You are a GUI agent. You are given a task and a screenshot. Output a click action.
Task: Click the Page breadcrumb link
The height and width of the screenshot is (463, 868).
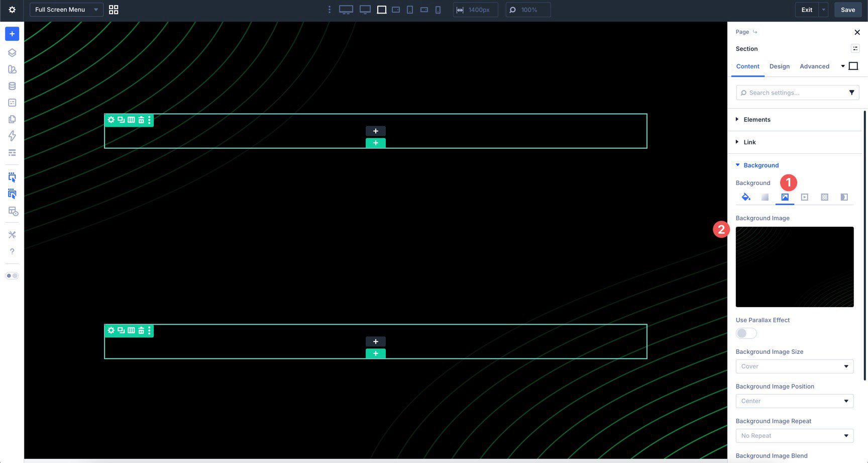click(742, 32)
